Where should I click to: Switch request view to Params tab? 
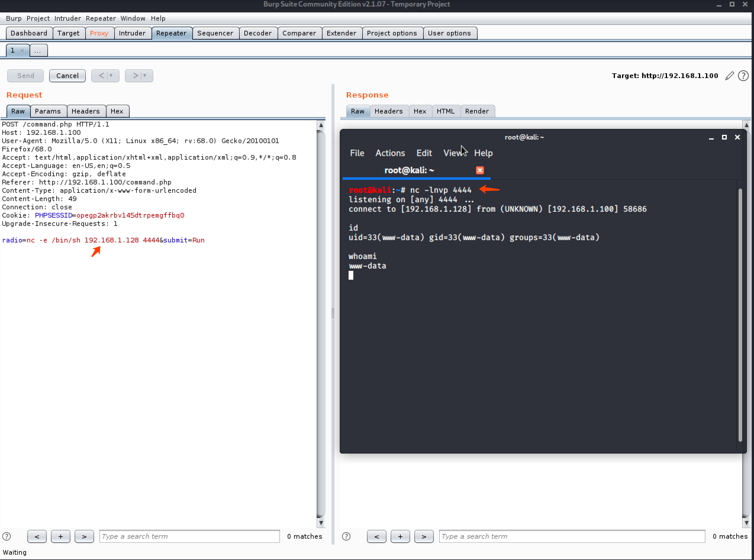tap(48, 111)
